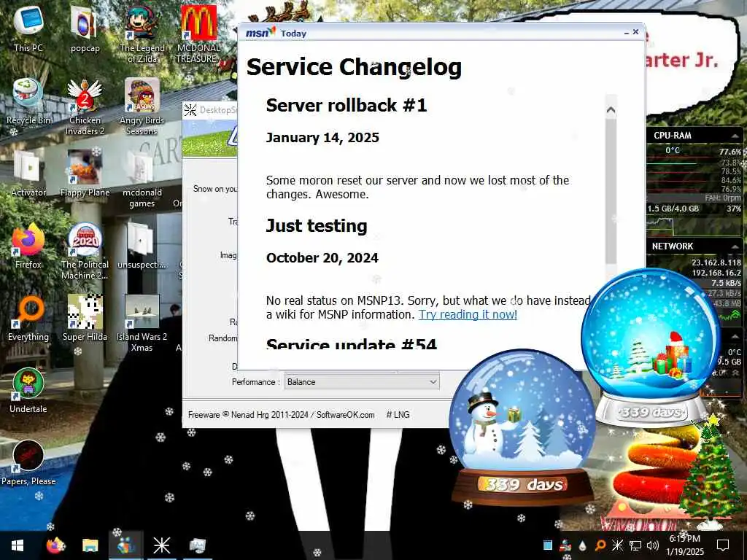Click the 'January 14, 2025' date text
Image resolution: width=747 pixels, height=560 pixels.
point(322,138)
